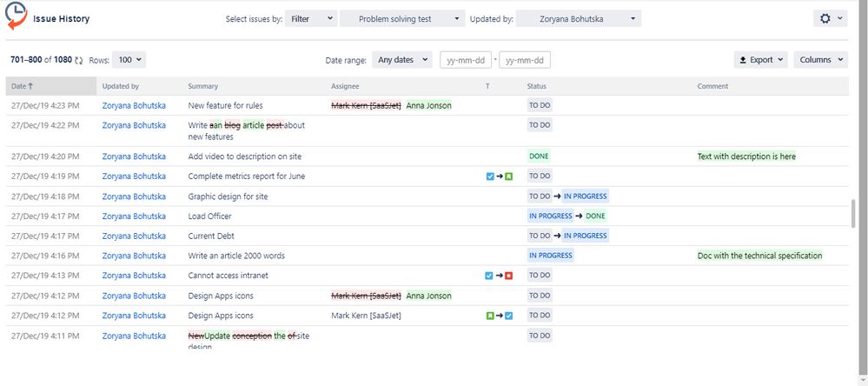The height and width of the screenshot is (386, 868).
Task: Click the green story icon in Design Apps icons row
Action: pos(489,316)
